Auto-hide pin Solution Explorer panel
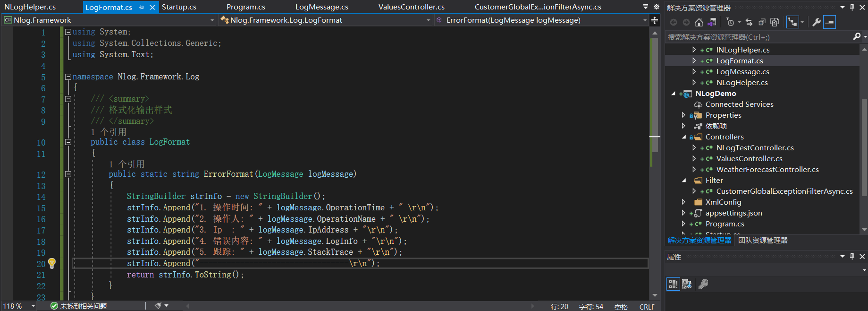Screen dimensions: 868x311 (x=852, y=7)
